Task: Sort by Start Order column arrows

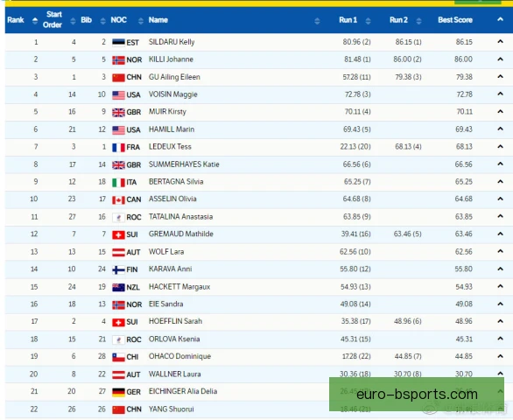Action: pos(73,21)
